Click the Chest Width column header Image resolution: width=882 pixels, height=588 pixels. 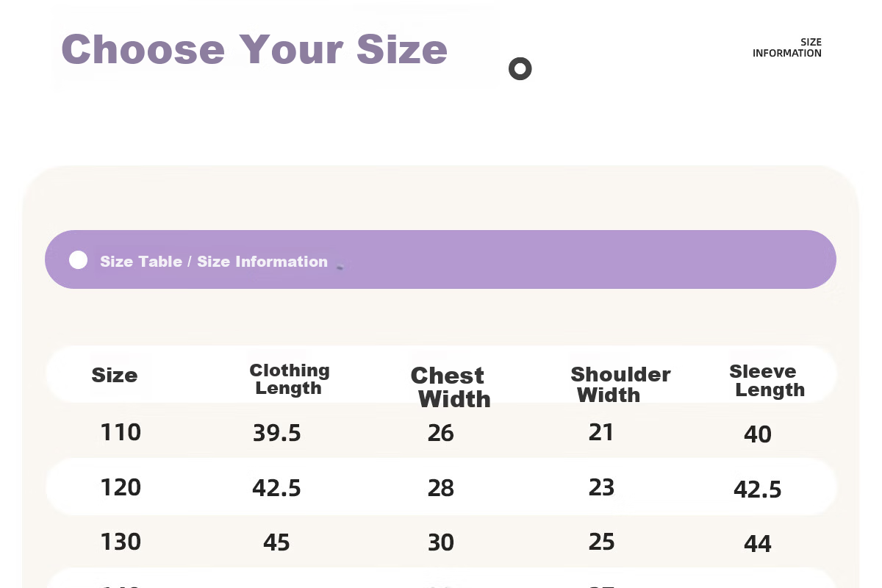tap(451, 387)
